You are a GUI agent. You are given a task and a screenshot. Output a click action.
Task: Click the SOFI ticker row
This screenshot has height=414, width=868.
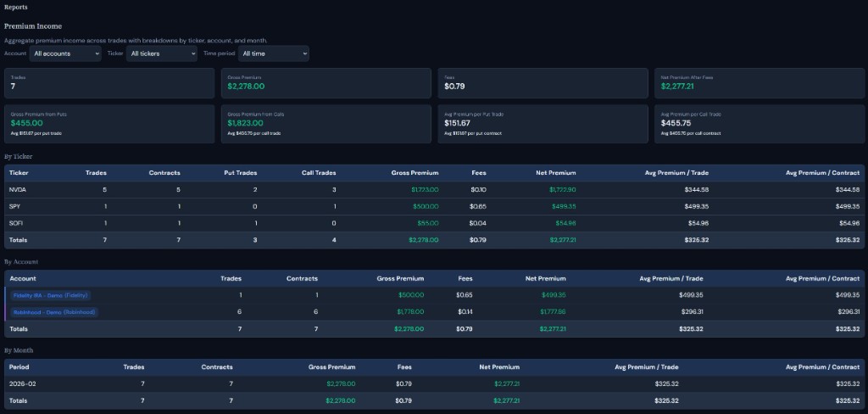point(15,223)
